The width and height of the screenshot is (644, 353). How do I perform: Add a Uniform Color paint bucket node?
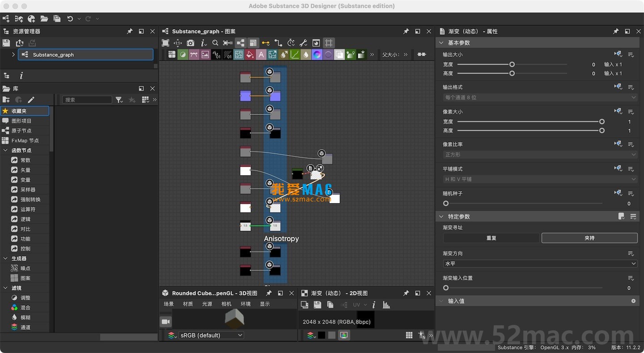click(250, 55)
